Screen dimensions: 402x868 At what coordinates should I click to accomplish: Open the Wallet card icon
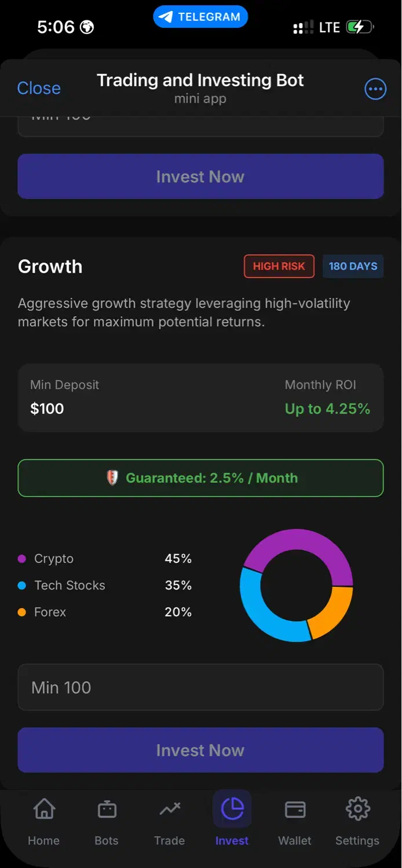(x=295, y=809)
